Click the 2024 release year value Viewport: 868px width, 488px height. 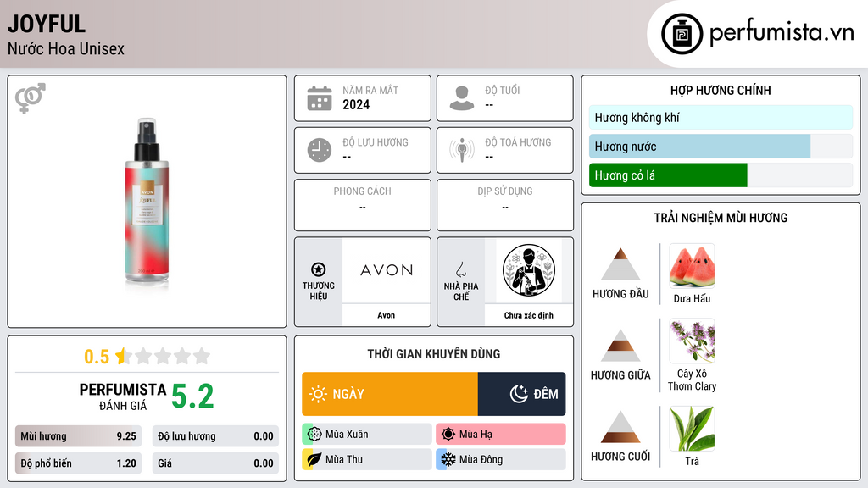(356, 104)
